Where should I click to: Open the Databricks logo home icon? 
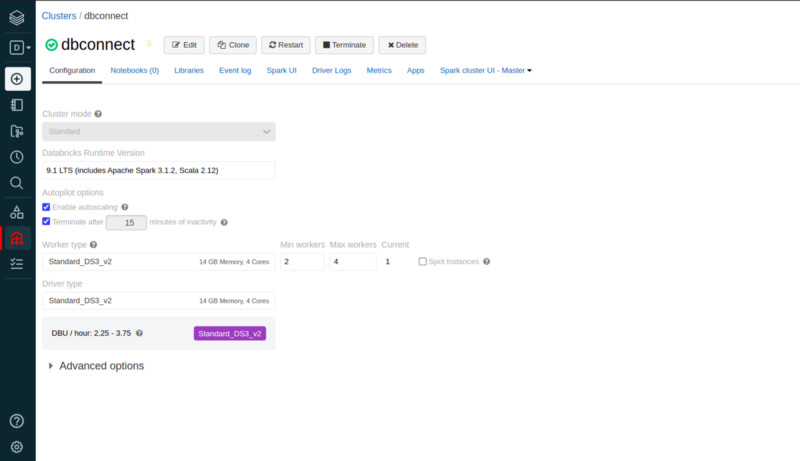tap(17, 18)
